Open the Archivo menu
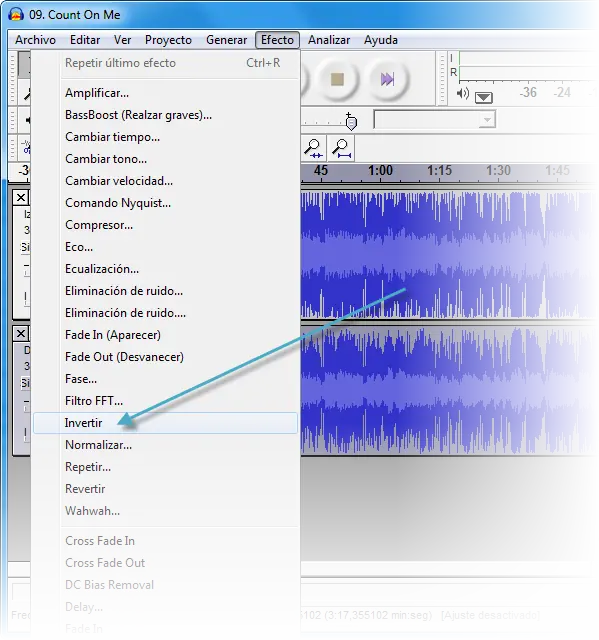This screenshot has height=640, width=599. pyautogui.click(x=35, y=40)
